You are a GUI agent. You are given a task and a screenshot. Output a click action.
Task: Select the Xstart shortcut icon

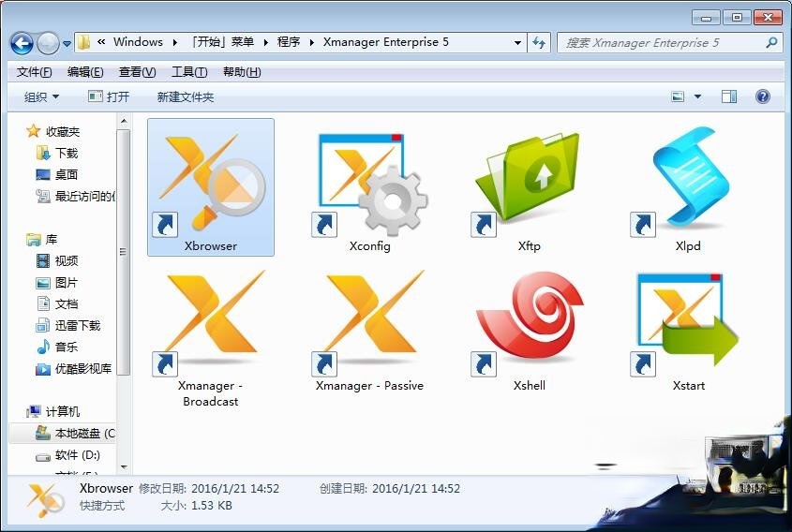(x=688, y=331)
